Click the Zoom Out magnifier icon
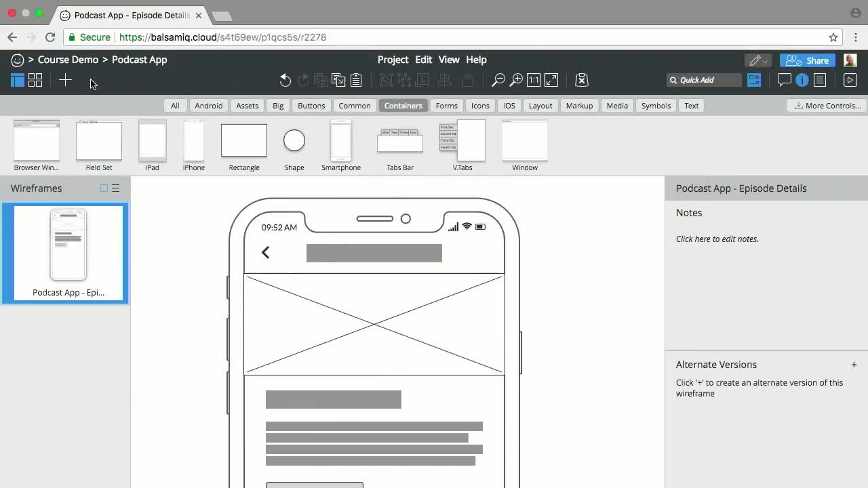Image resolution: width=868 pixels, height=488 pixels. [x=498, y=81]
